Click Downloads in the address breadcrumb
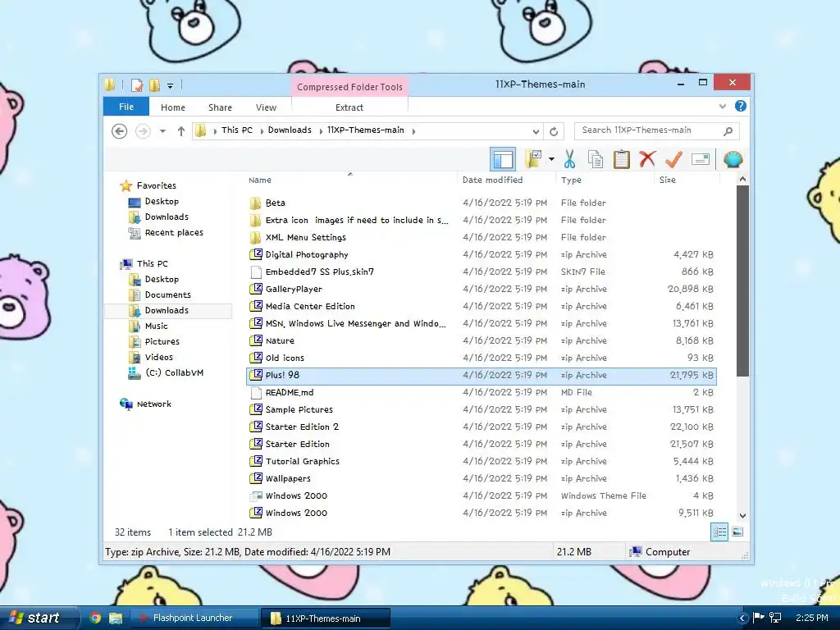 (x=290, y=130)
